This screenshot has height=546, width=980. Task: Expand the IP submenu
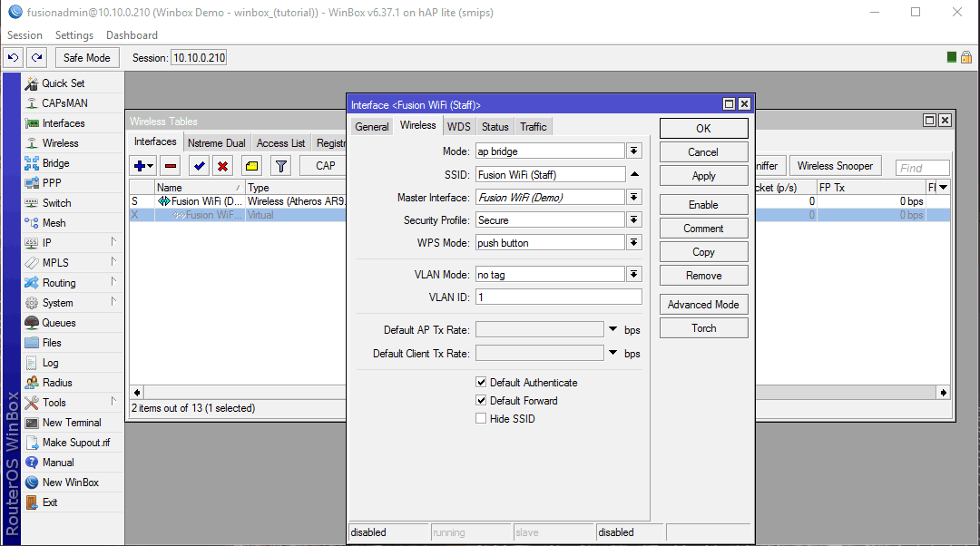click(113, 242)
